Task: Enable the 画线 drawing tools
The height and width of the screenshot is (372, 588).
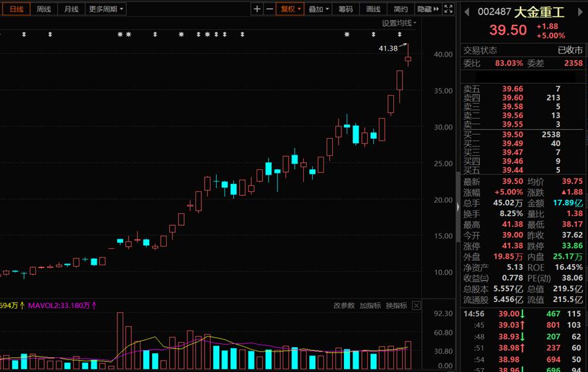Action: [x=373, y=9]
